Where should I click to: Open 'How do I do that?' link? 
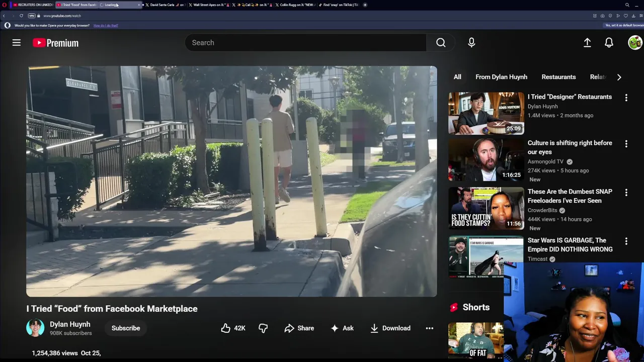(106, 25)
